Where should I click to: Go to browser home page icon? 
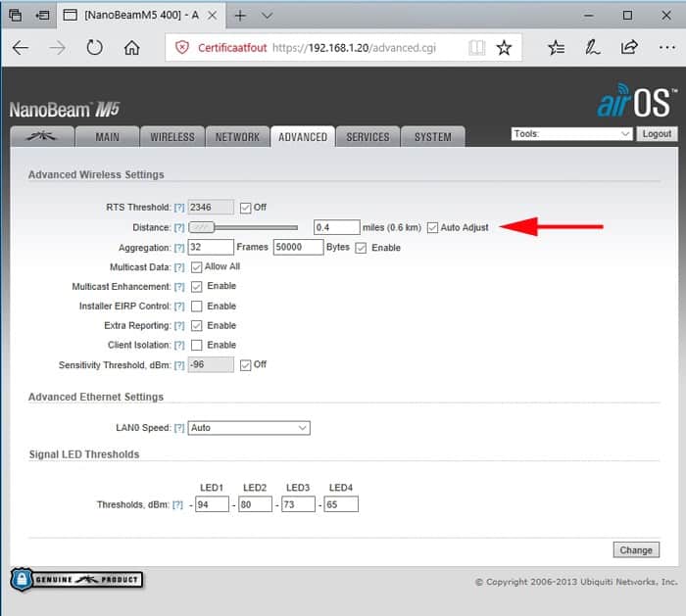[131, 47]
